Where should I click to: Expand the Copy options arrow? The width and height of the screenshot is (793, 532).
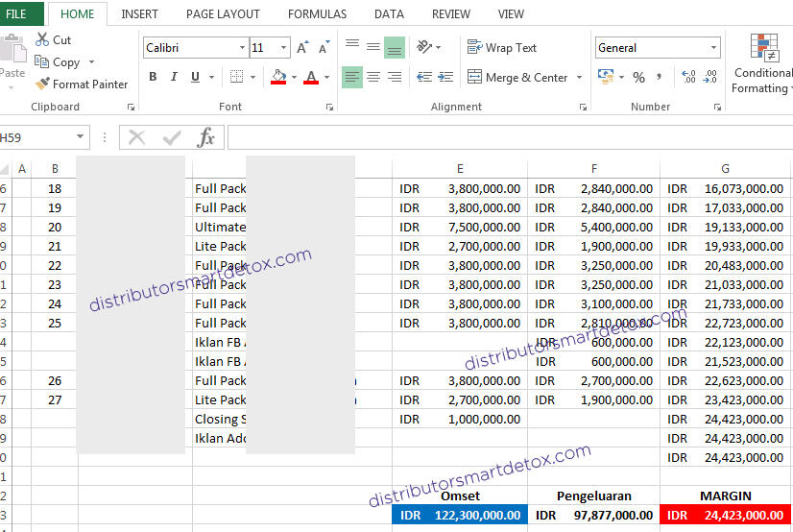(91, 61)
